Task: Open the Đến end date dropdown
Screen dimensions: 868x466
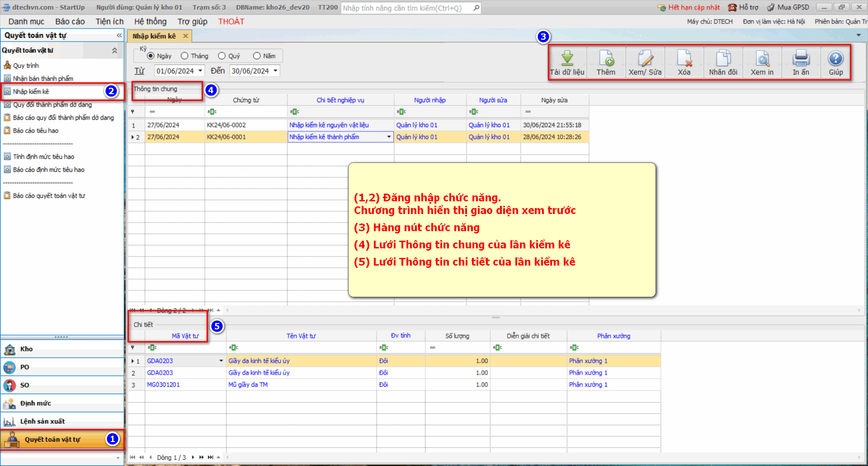Action: click(x=275, y=71)
